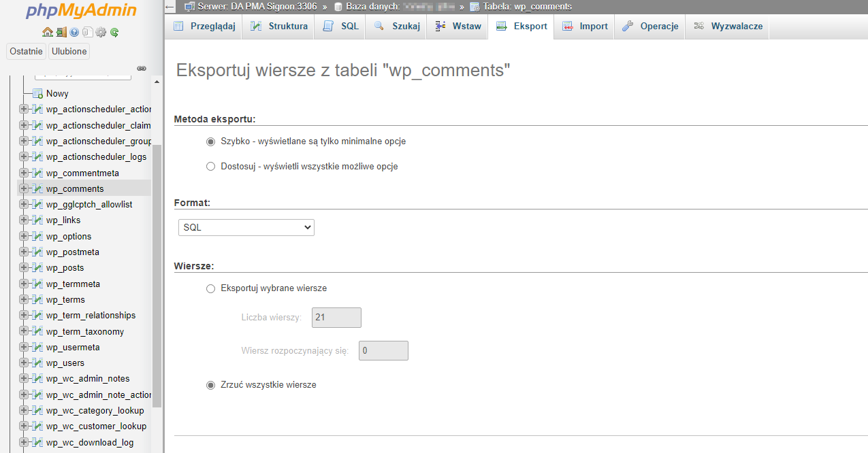Screen dimensions: 868x453
Task: Open navigation panel settings gear icon
Action: coord(101,32)
